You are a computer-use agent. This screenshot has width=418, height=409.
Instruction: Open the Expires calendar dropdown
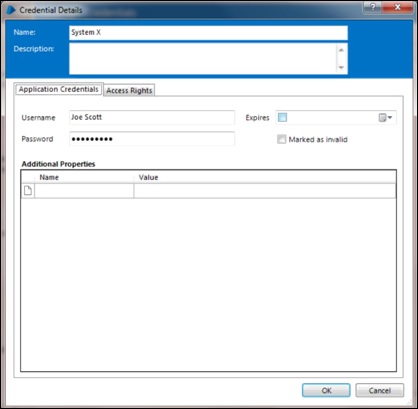(x=385, y=118)
